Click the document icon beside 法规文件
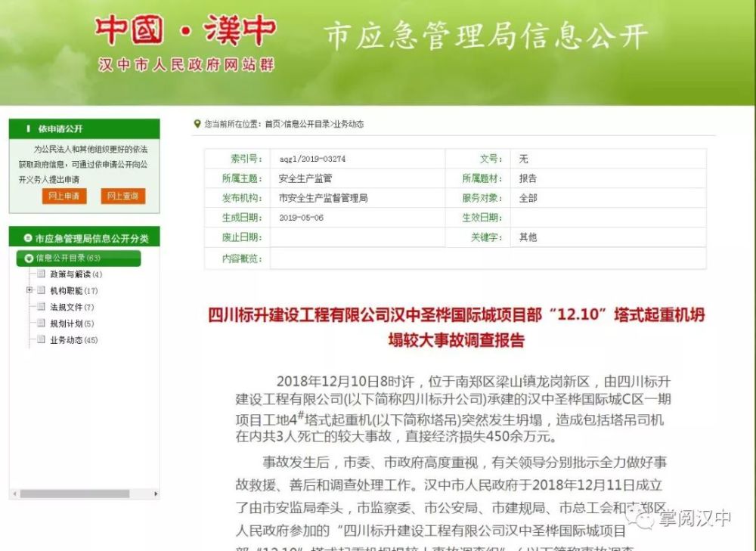This screenshot has width=756, height=551. pos(41,307)
